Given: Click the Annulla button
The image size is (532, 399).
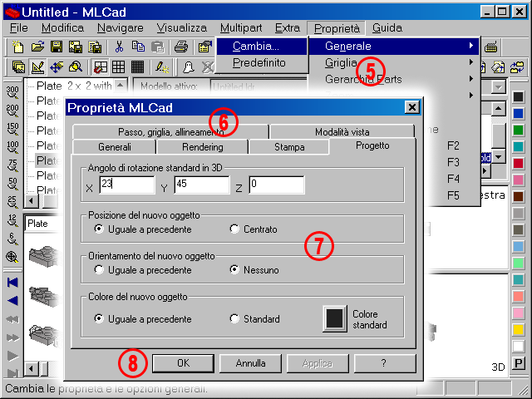Looking at the screenshot, I should pyautogui.click(x=250, y=363).
